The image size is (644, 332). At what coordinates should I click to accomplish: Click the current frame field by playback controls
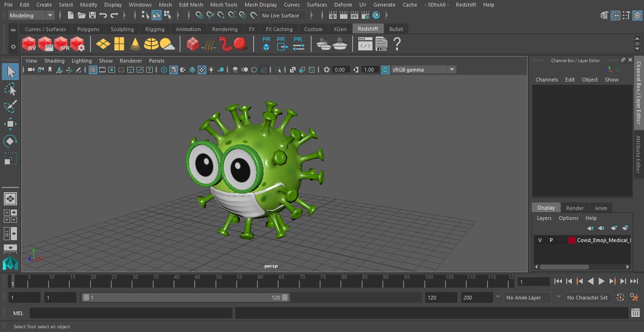(x=533, y=282)
